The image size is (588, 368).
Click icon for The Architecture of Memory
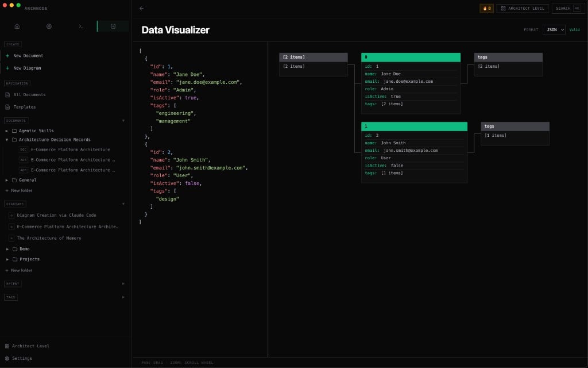(x=11, y=238)
